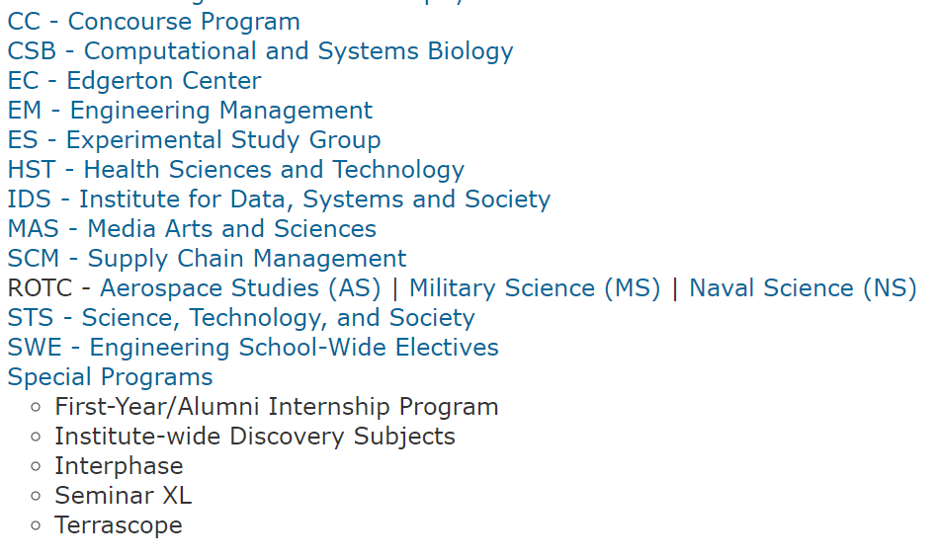Open IDS - Institute for Data, Systems and Society
This screenshot has width=939, height=560.
click(279, 200)
